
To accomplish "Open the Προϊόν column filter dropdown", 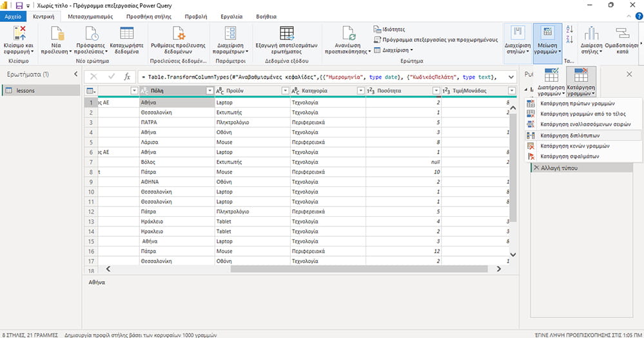I will pyautogui.click(x=285, y=91).
